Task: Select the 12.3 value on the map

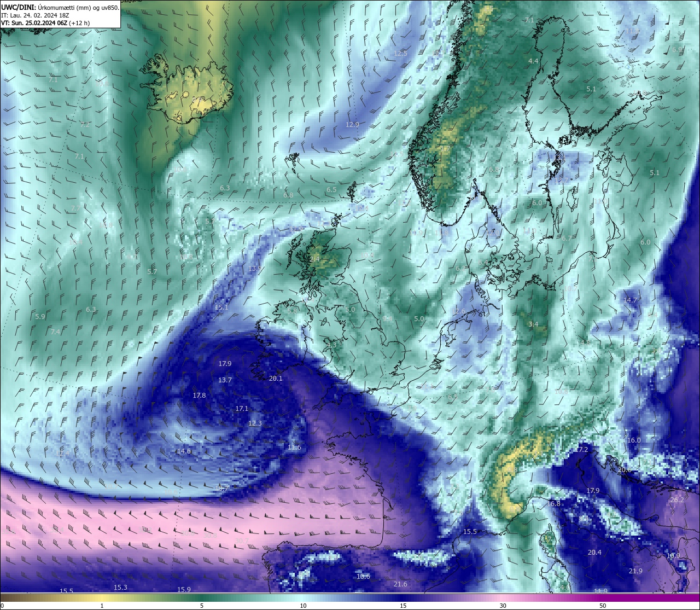Action: tap(255, 423)
